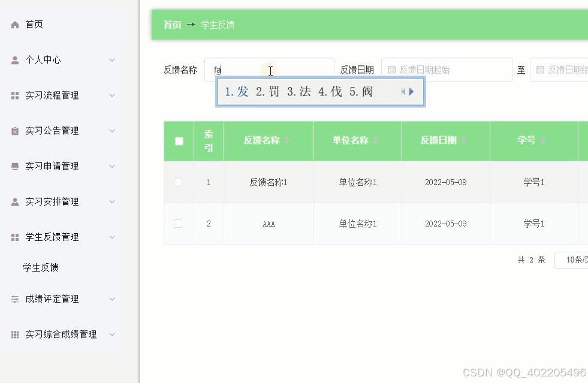Expand the 实习综合成绩管理 sidebar section
Screen dimensions: 588x383
[111, 334]
